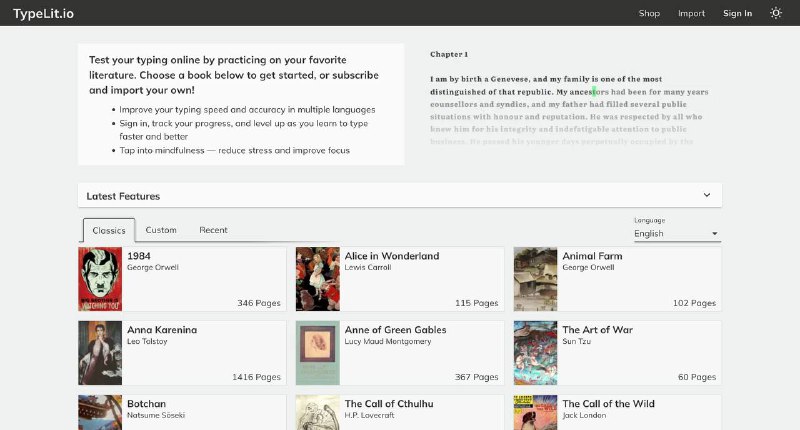This screenshot has height=430, width=800.
Task: Select the Classics tab
Action: click(x=109, y=231)
